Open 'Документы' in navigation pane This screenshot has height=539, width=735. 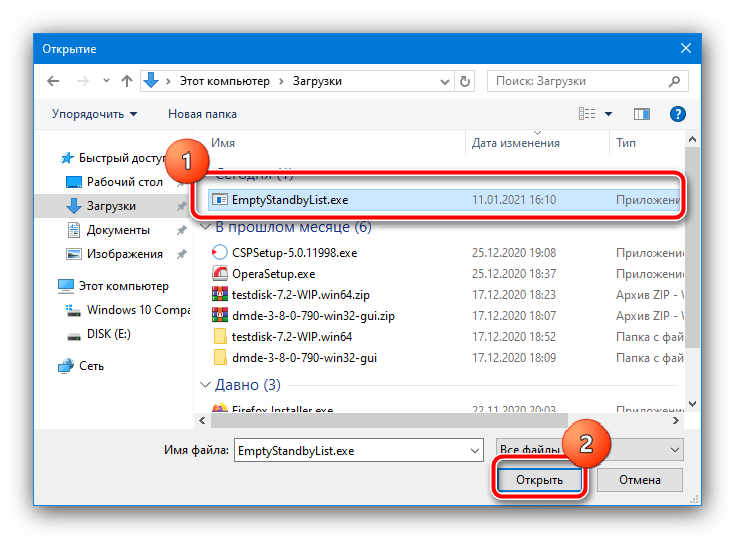[x=109, y=230]
